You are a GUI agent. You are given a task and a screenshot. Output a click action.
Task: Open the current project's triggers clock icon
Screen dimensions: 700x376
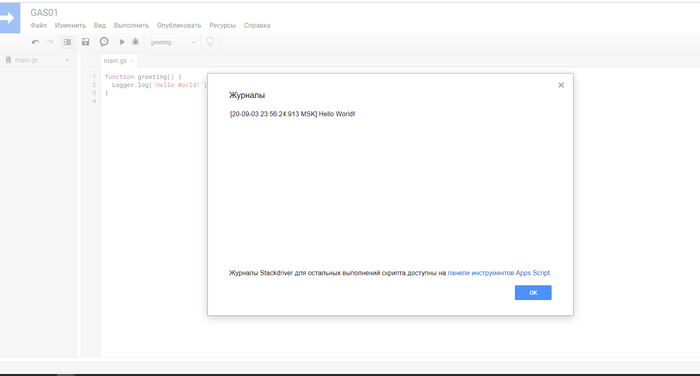(104, 42)
